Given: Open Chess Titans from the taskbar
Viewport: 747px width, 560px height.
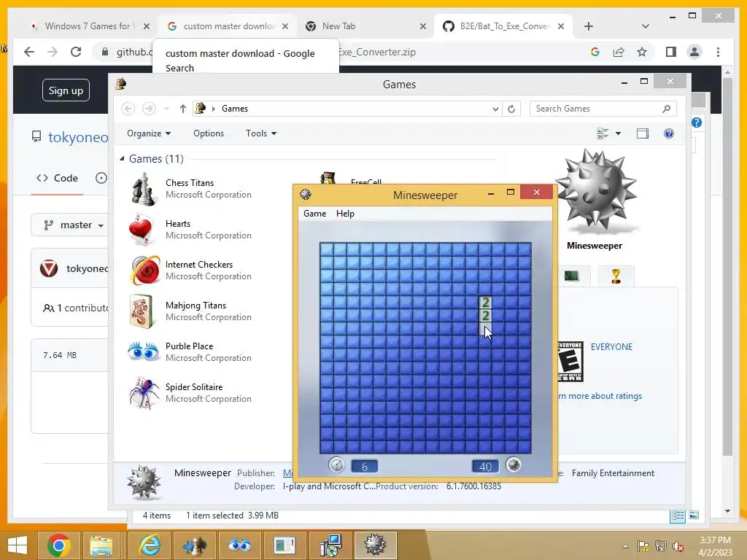Looking at the screenshot, I should tap(194, 545).
